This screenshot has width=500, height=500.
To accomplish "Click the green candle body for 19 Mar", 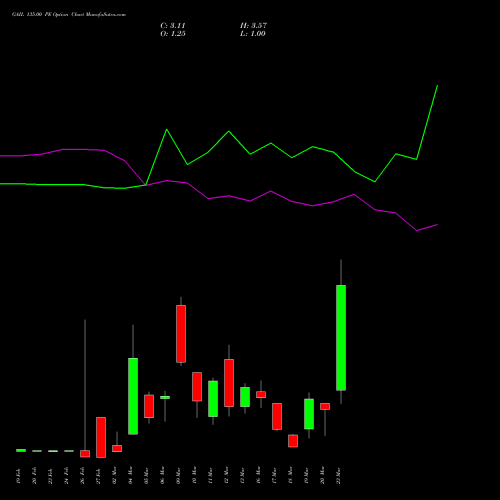I will tap(309, 414).
